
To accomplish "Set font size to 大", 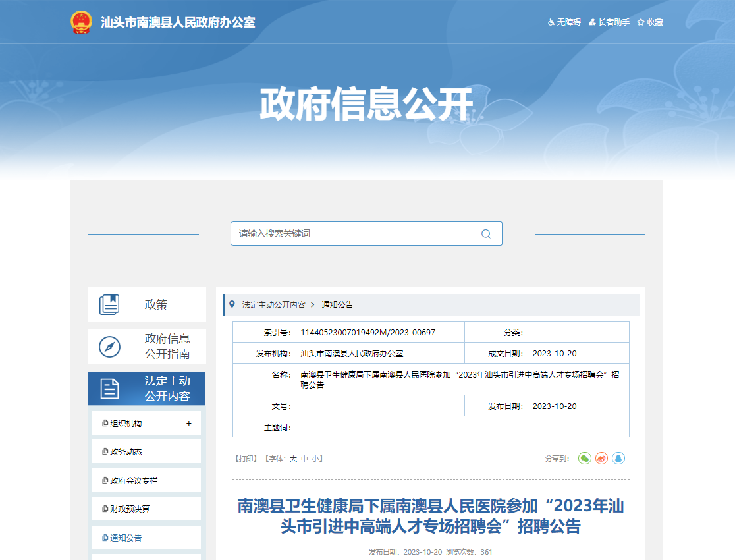I will [294, 459].
